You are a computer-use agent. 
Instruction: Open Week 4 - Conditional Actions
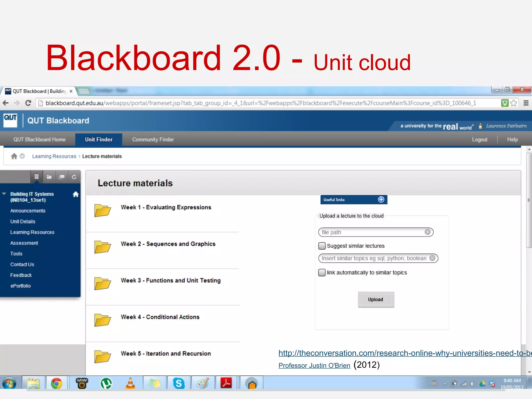click(x=160, y=317)
